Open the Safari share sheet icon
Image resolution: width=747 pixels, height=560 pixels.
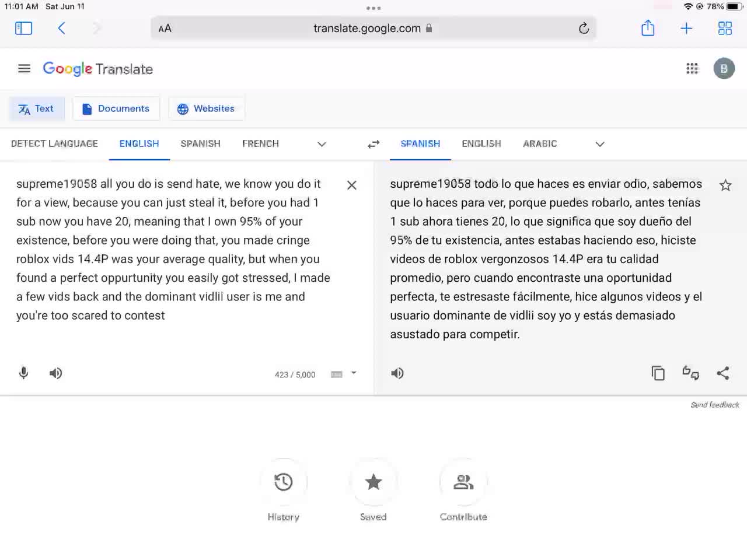tap(648, 27)
